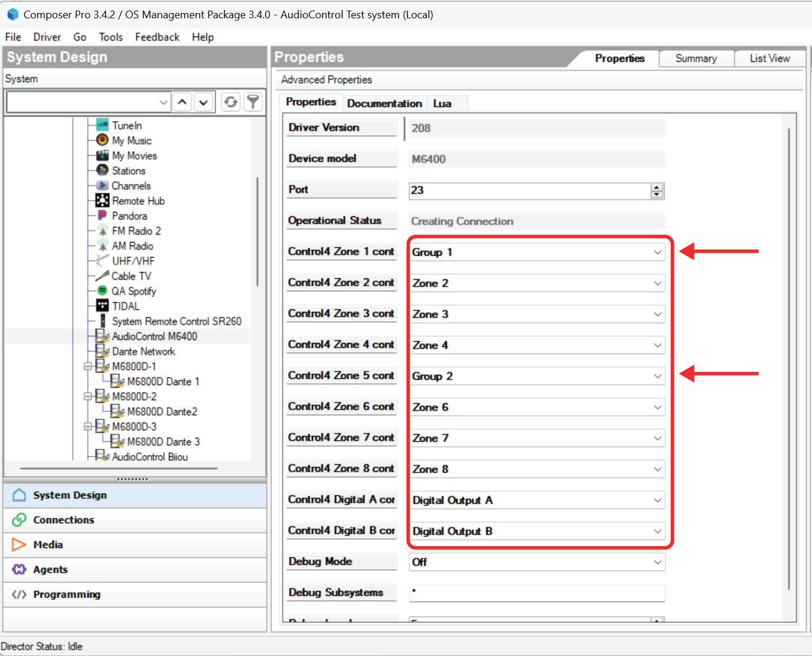The width and height of the screenshot is (812, 656).
Task: Click the refresh icon beside the search box
Action: click(230, 102)
